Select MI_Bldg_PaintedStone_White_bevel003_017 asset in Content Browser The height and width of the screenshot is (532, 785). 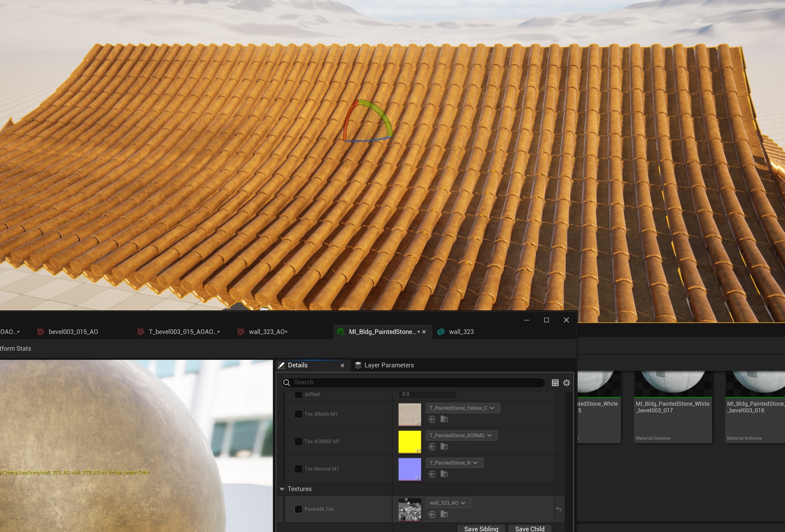coord(673,407)
